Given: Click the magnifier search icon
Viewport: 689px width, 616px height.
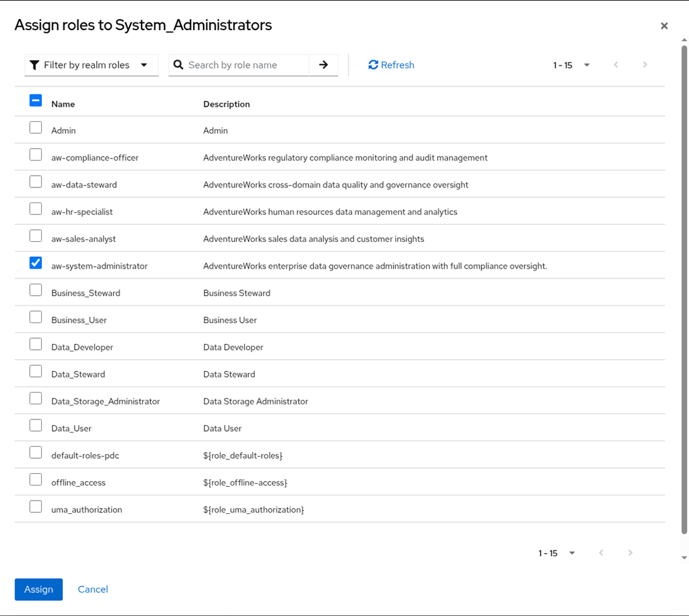Looking at the screenshot, I should (x=178, y=65).
